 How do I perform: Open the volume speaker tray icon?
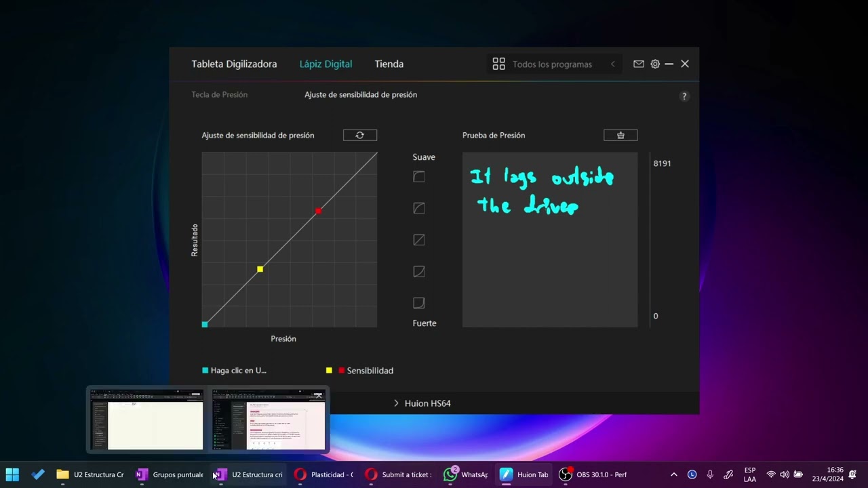(785, 474)
